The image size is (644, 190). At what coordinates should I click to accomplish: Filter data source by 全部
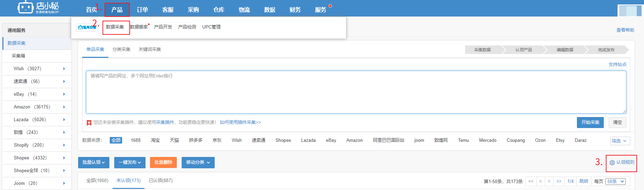(116, 140)
